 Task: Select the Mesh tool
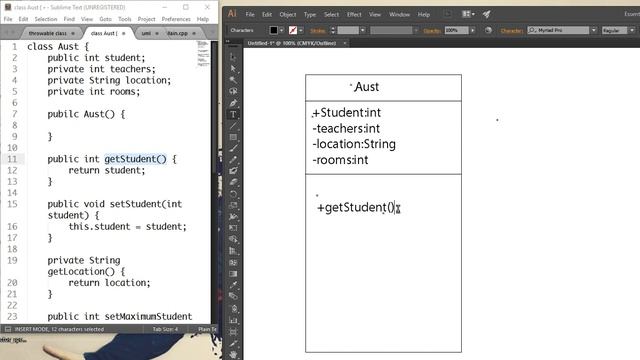tap(233, 262)
